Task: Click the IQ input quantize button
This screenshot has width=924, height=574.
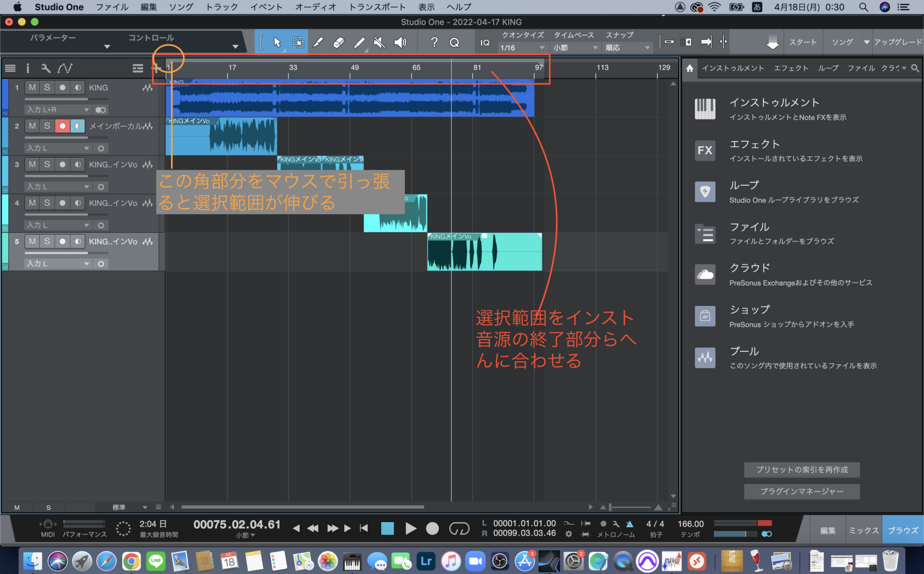Action: 485,43
